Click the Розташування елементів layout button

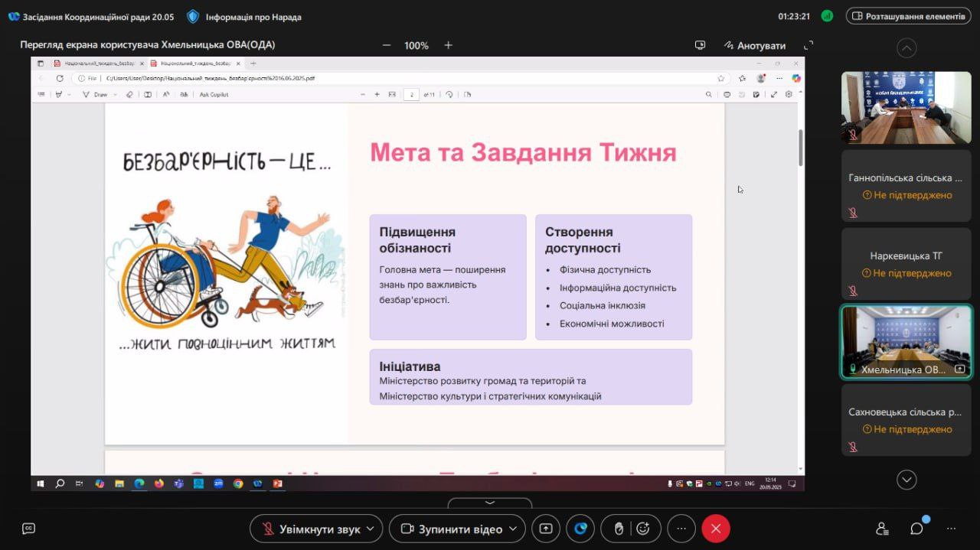tap(908, 16)
